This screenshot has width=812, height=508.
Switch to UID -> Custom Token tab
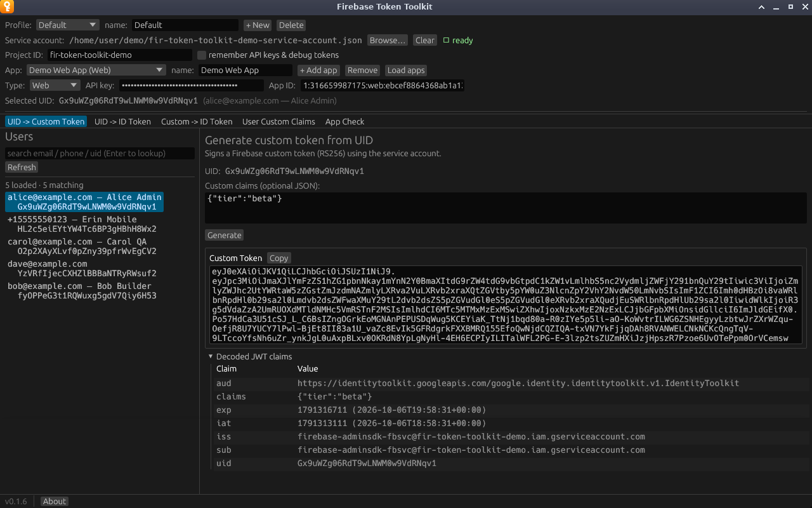tap(46, 121)
